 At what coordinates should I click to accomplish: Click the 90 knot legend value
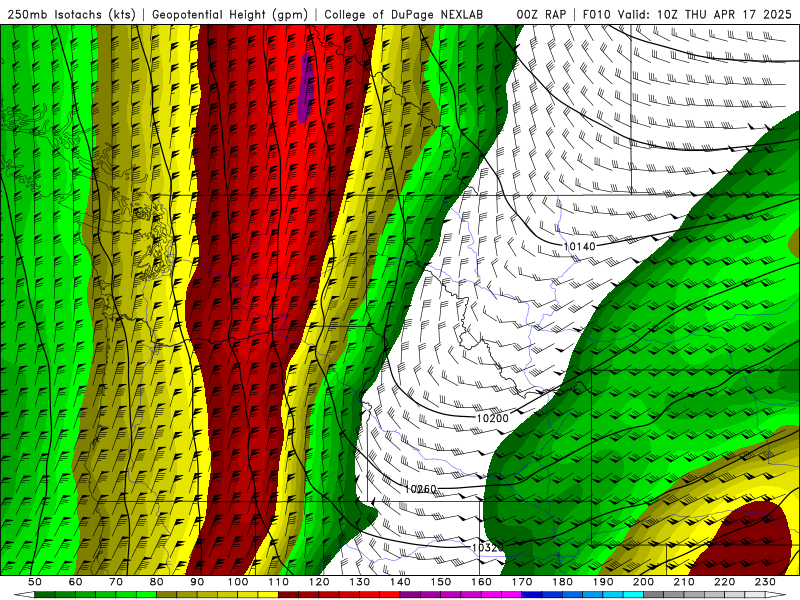pos(197,582)
